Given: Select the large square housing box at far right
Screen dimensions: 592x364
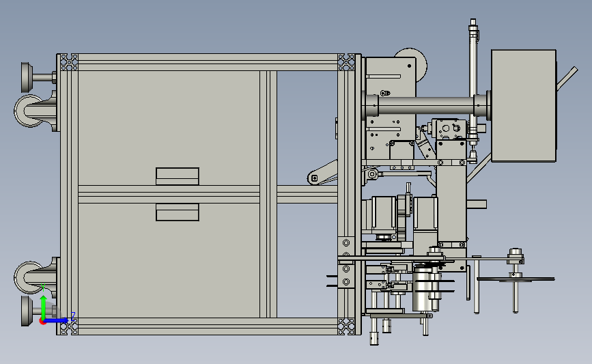Looking at the screenshot, I should pos(524,106).
